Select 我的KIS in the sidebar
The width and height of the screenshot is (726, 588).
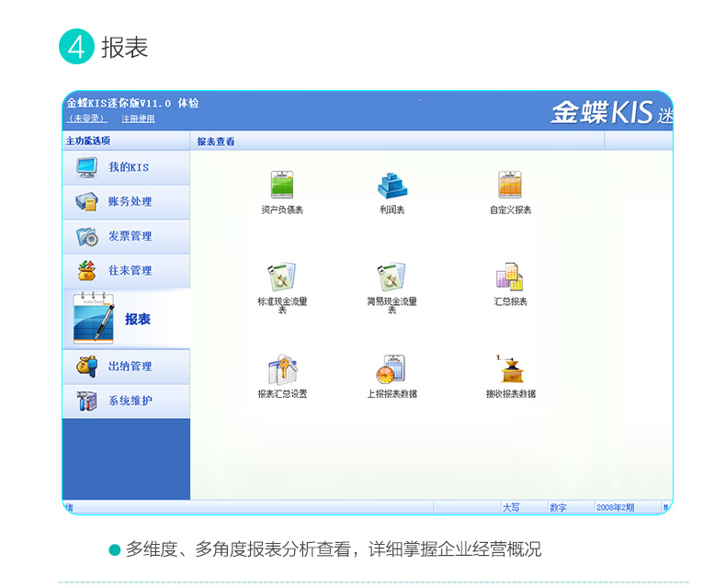pos(127,167)
